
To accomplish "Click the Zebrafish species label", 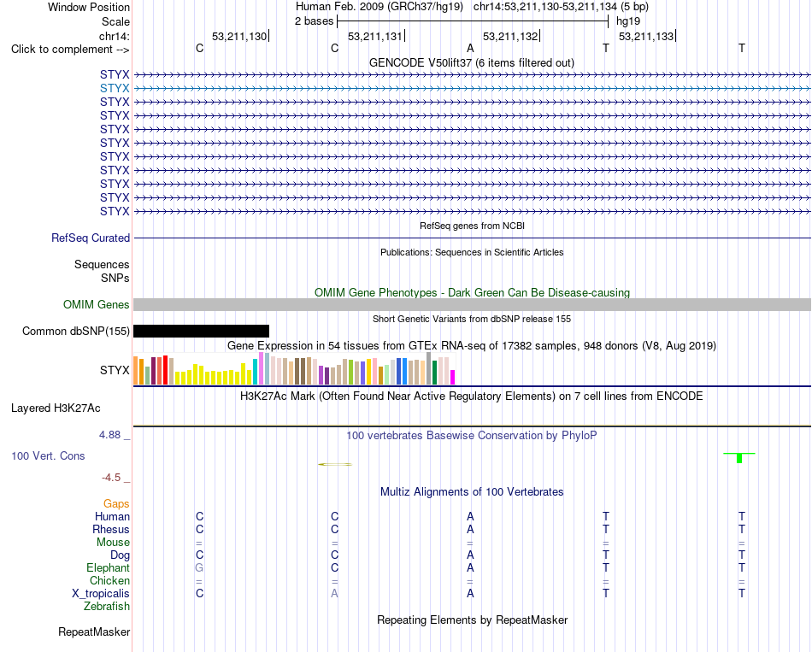I will [107, 607].
